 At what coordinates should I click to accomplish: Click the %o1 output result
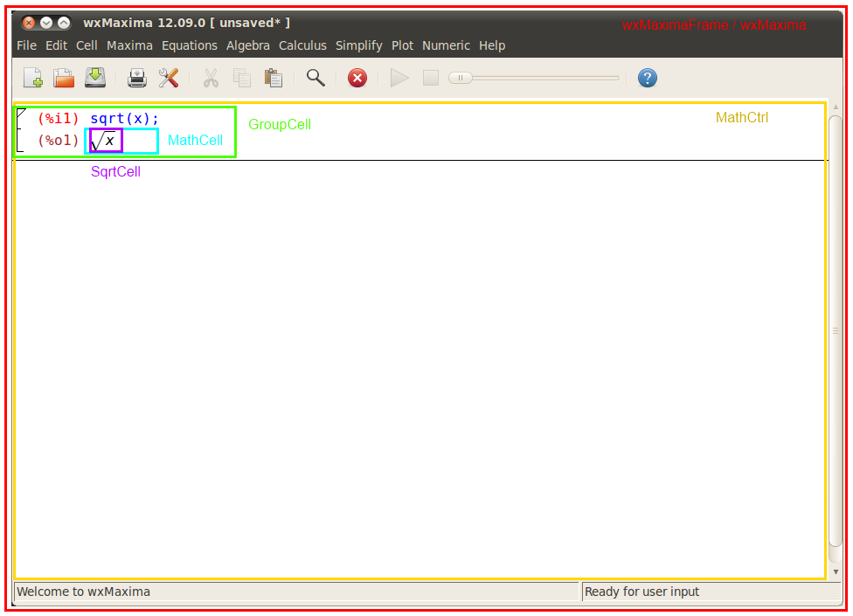pos(104,140)
